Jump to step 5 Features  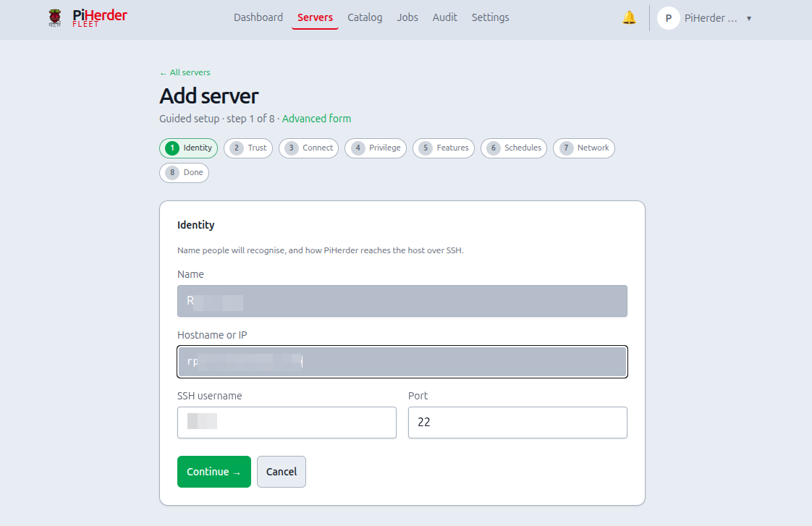pyautogui.click(x=444, y=148)
